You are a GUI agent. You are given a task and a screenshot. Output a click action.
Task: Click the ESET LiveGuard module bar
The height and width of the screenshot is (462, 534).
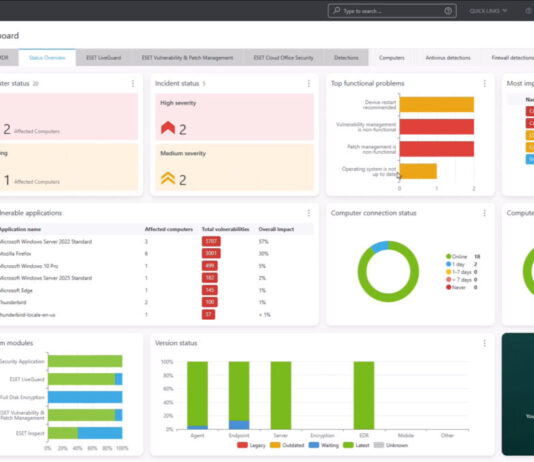pos(85,379)
